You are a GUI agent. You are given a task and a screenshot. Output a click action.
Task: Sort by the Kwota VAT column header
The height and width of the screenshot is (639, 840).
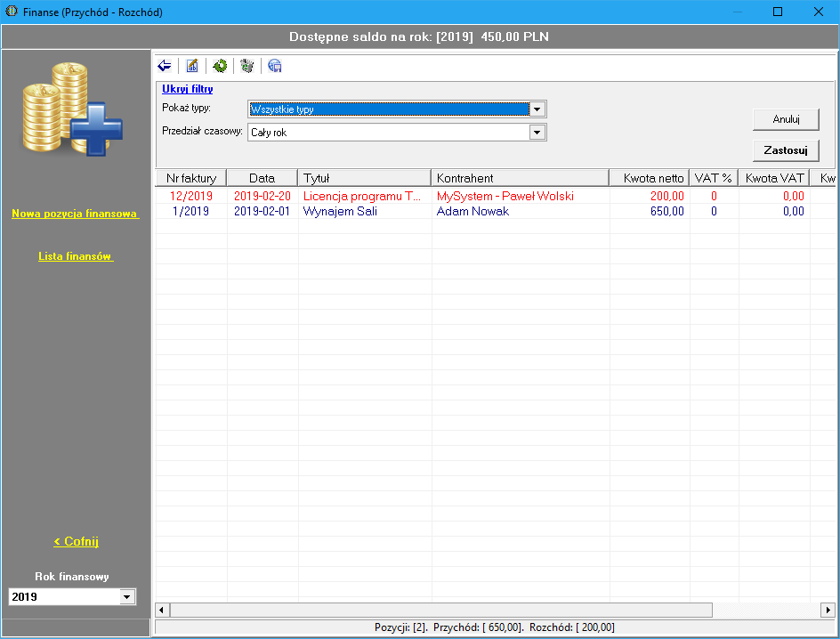tap(774, 178)
